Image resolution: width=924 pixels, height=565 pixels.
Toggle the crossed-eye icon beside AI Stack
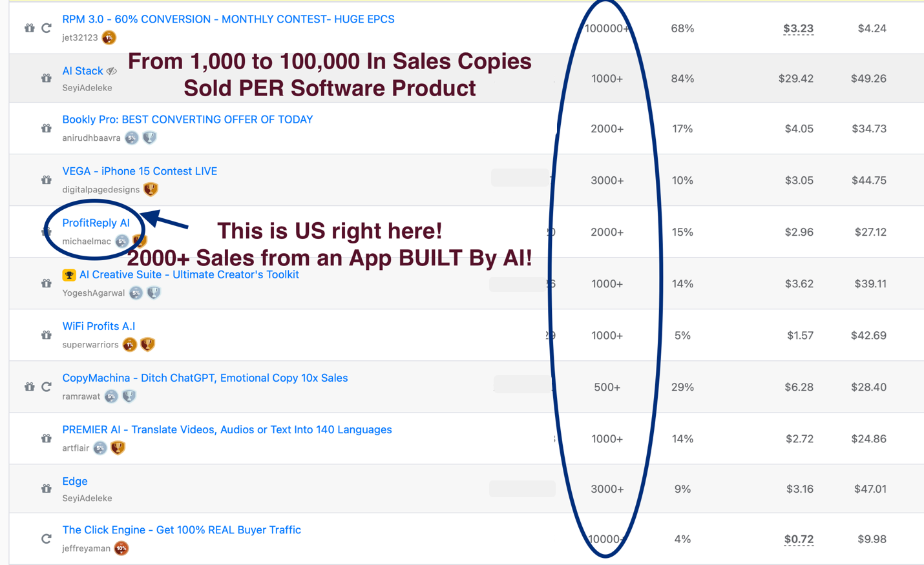pos(112,71)
